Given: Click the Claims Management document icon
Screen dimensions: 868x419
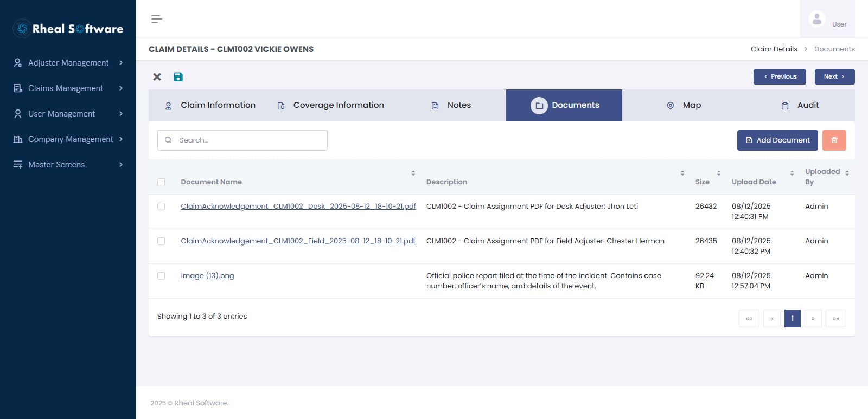Looking at the screenshot, I should pos(18,88).
